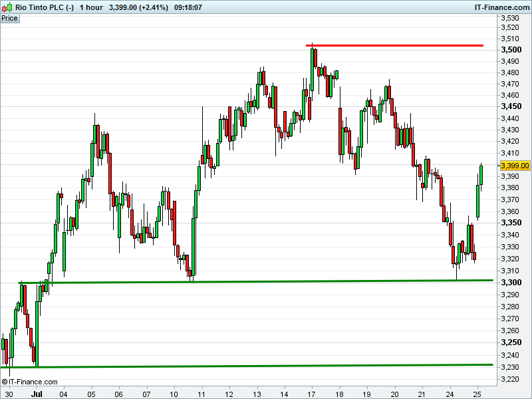
Task: Click the 21 date label on time axis
Action: click(x=422, y=394)
